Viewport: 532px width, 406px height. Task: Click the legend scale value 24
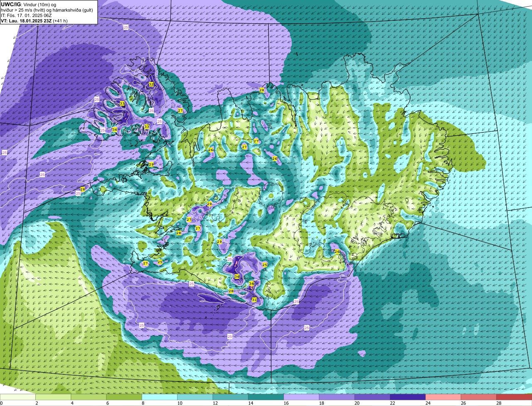(427, 403)
